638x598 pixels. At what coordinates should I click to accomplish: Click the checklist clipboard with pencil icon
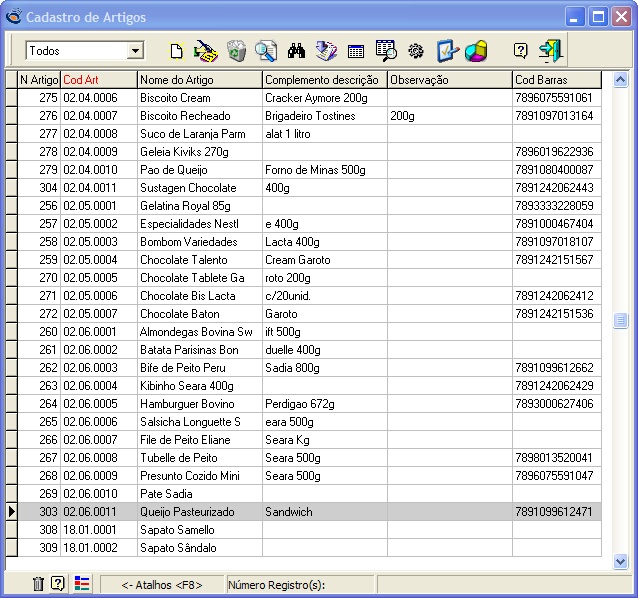[447, 51]
